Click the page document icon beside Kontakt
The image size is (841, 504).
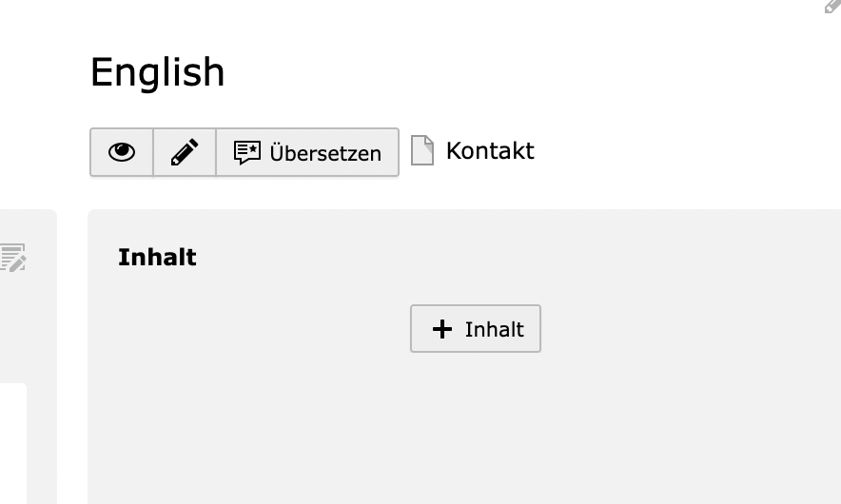tap(422, 150)
